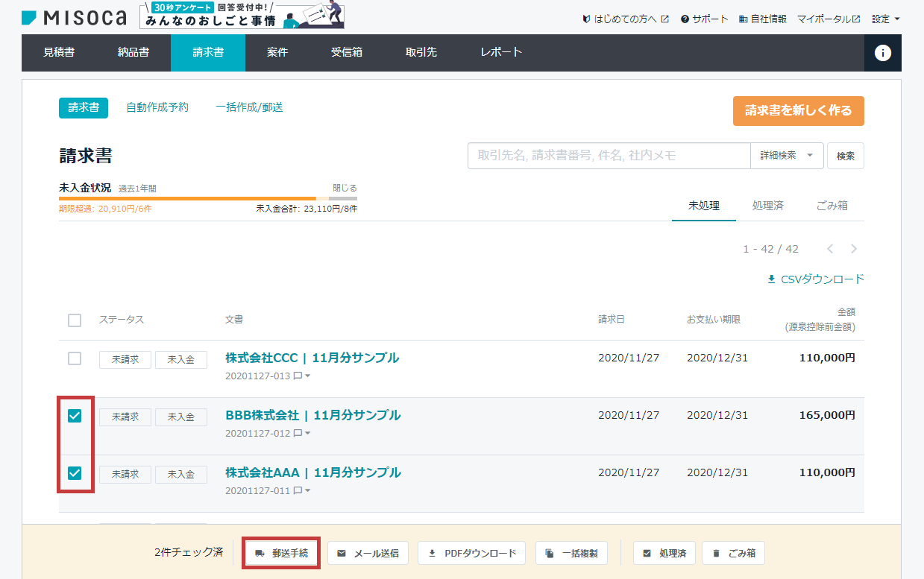924x579 pixels.
Task: Switch to the 見積書 tab
Action: (x=59, y=52)
